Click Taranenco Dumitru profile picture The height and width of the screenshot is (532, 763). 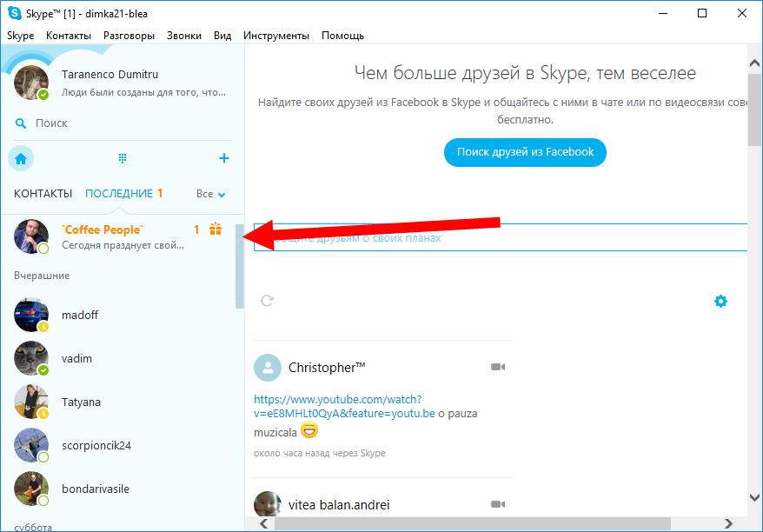[x=31, y=83]
